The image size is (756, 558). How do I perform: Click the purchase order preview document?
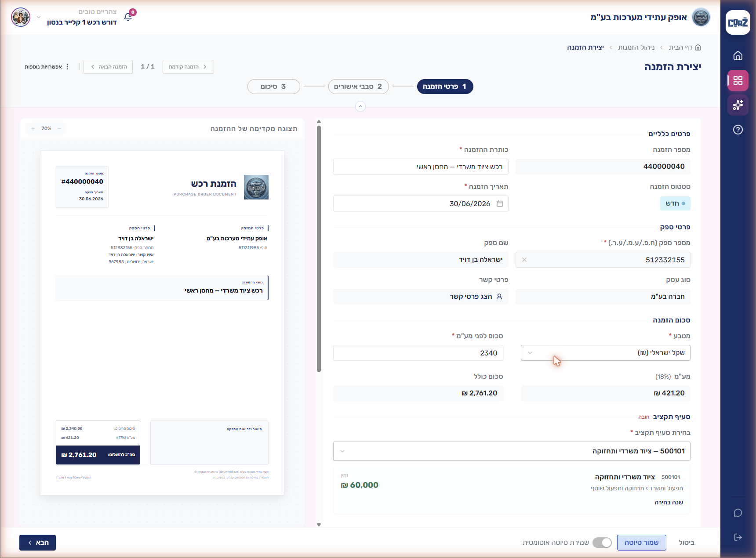tap(162, 323)
